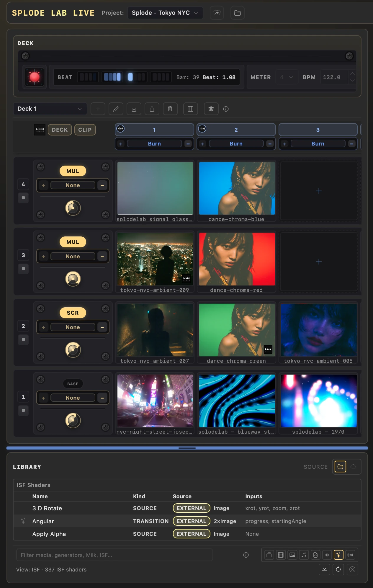373x588 pixels.
Task: Select column header 1
Action: click(154, 130)
